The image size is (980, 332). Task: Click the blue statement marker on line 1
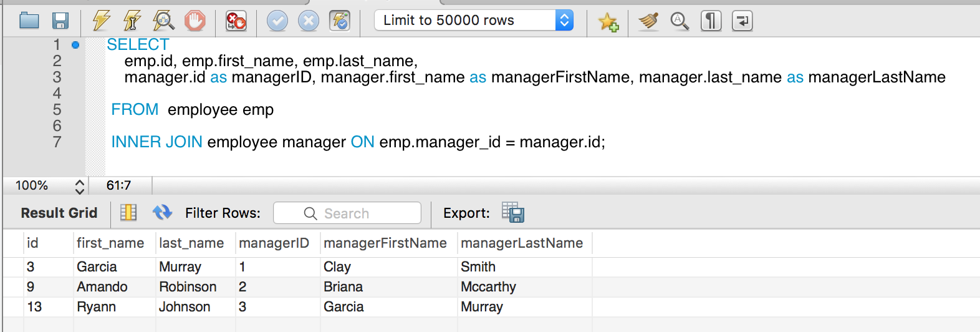[x=75, y=45]
